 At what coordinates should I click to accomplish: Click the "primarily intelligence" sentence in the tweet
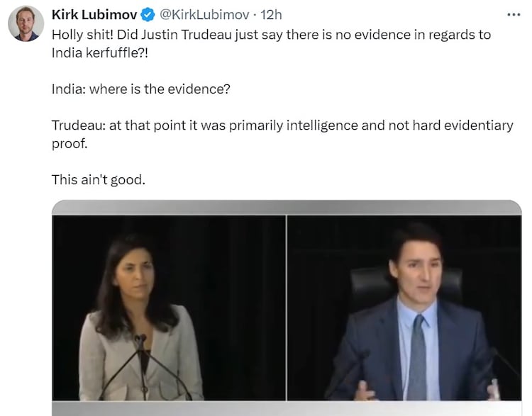point(282,135)
